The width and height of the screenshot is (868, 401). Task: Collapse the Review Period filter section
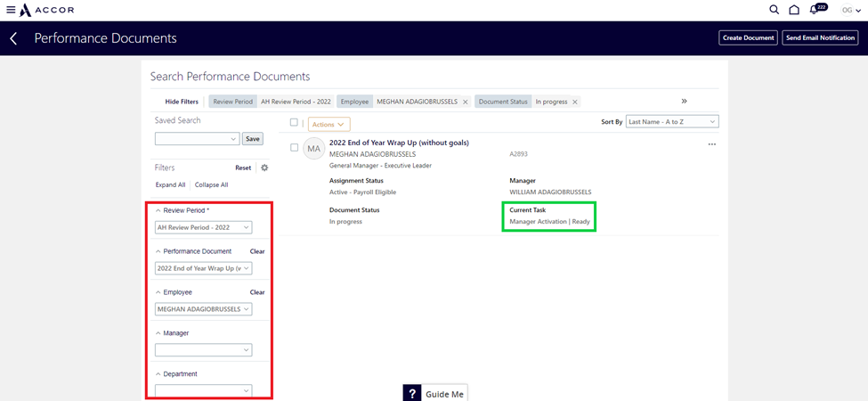tap(158, 211)
